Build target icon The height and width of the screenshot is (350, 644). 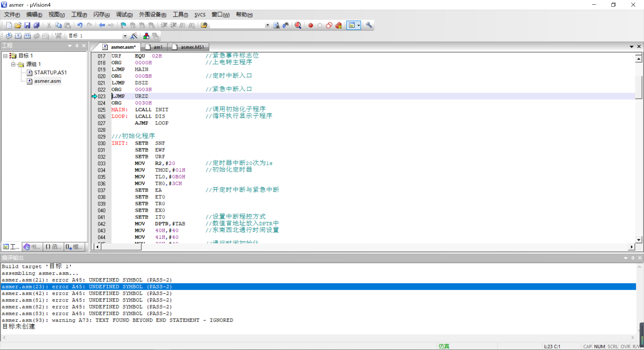click(18, 36)
